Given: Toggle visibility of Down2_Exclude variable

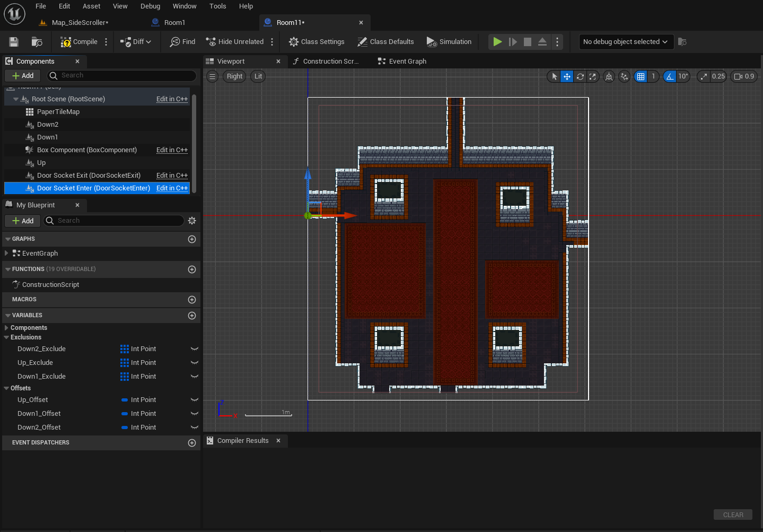Looking at the screenshot, I should 194,349.
